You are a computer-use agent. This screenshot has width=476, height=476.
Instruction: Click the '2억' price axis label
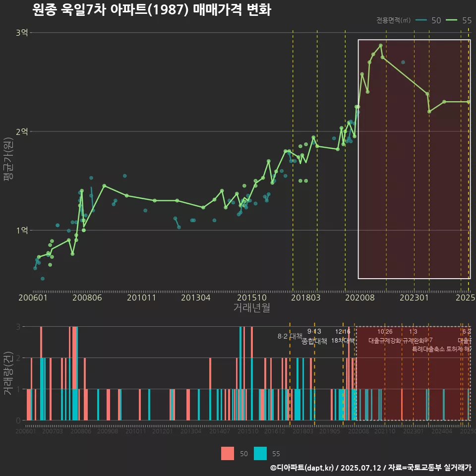tap(22, 131)
